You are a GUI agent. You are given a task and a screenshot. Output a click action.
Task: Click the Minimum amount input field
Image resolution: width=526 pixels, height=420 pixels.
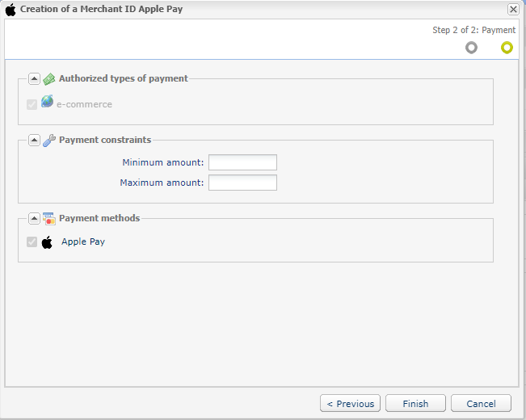tap(242, 162)
